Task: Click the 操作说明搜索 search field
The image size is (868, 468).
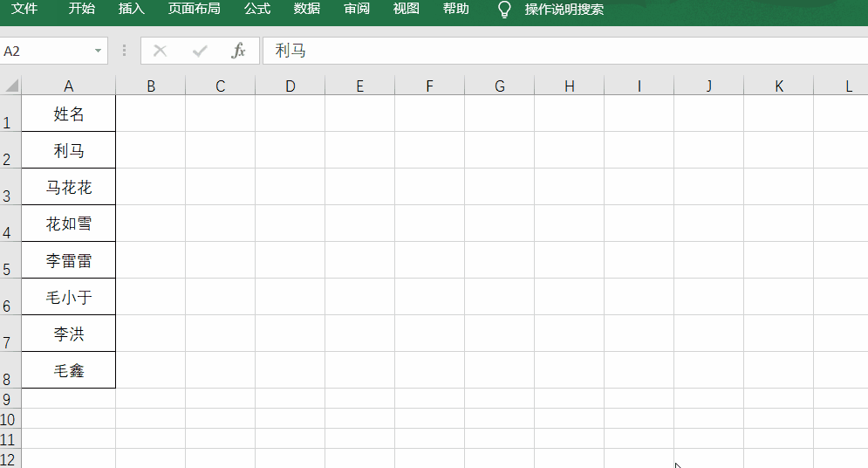Action: click(x=564, y=10)
